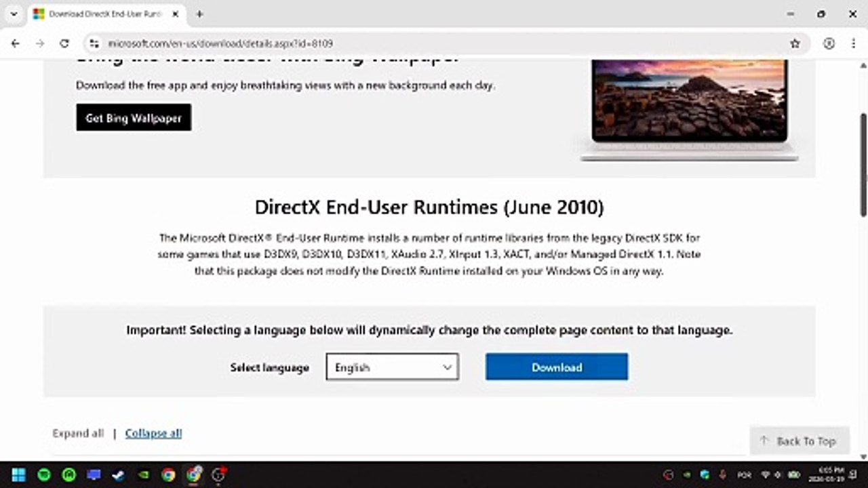Click the browser forward arrow

coord(40,43)
